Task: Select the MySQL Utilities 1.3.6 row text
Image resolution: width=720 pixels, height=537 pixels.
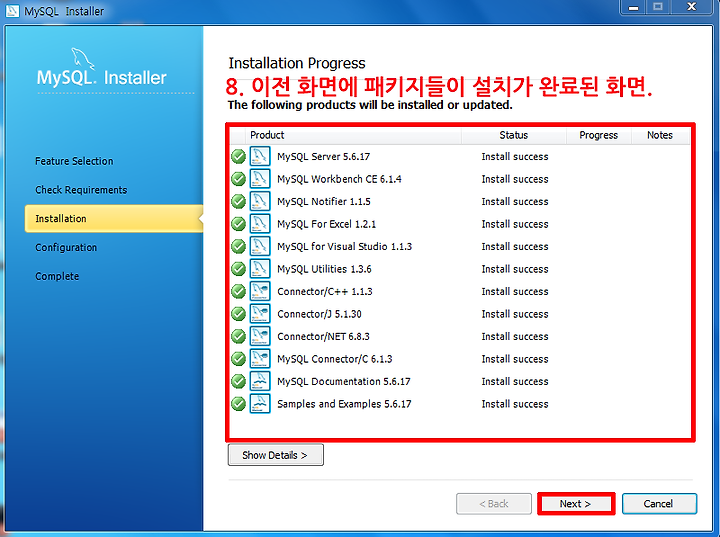Action: 324,269
